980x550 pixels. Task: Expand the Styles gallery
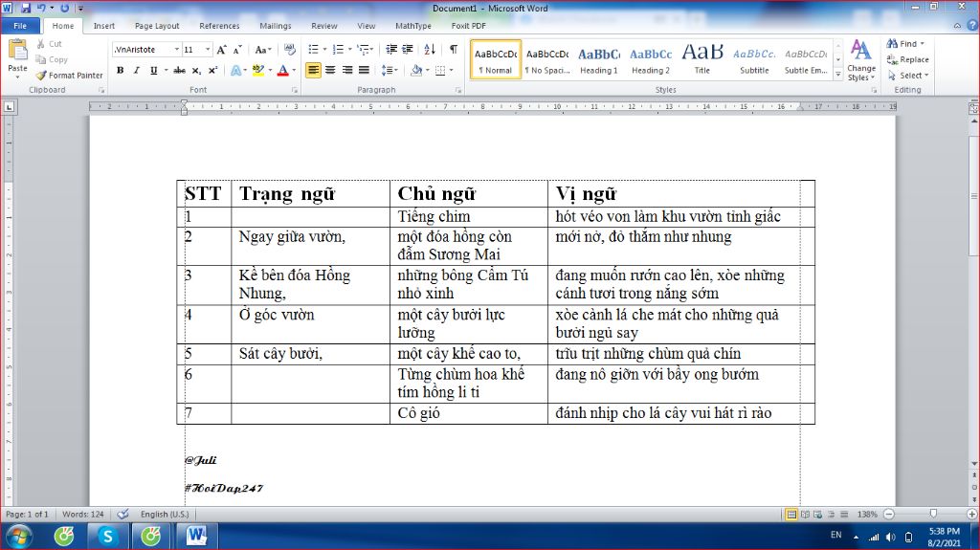pos(838,74)
